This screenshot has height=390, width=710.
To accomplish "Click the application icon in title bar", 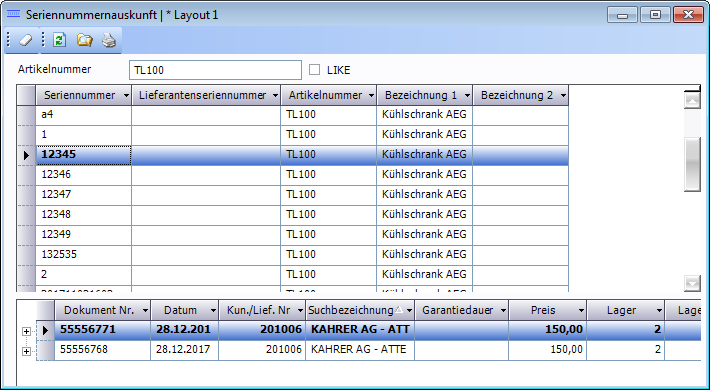I will pos(14,14).
